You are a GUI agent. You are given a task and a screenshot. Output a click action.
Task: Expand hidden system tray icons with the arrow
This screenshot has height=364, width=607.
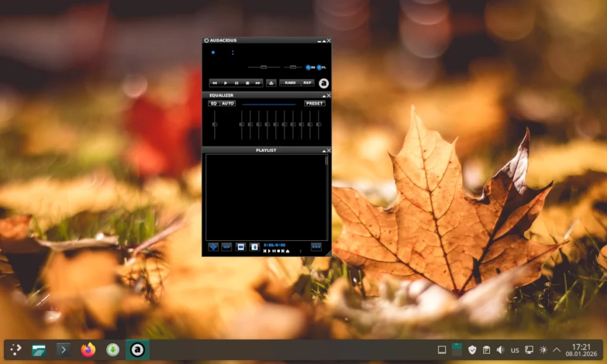click(x=557, y=350)
